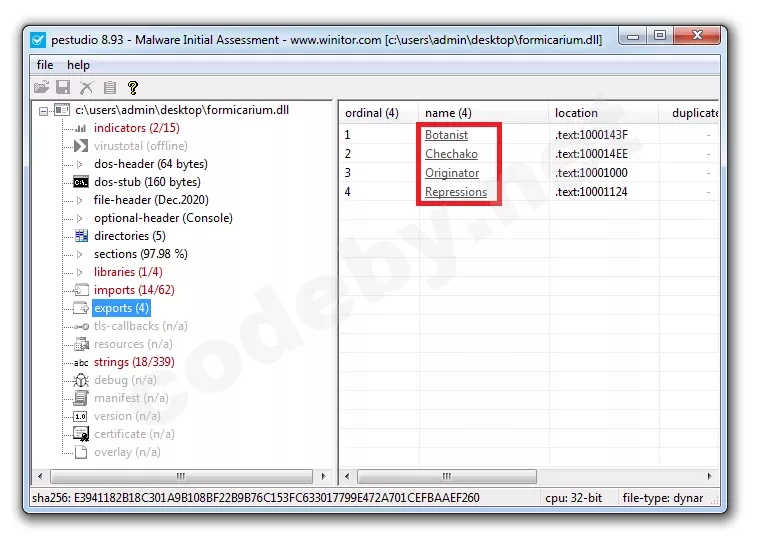Expand the optional-header node
The height and width of the screenshot is (538, 767).
point(80,218)
